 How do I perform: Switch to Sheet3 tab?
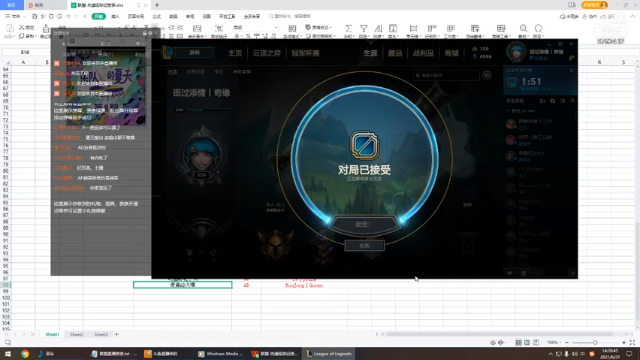101,334
